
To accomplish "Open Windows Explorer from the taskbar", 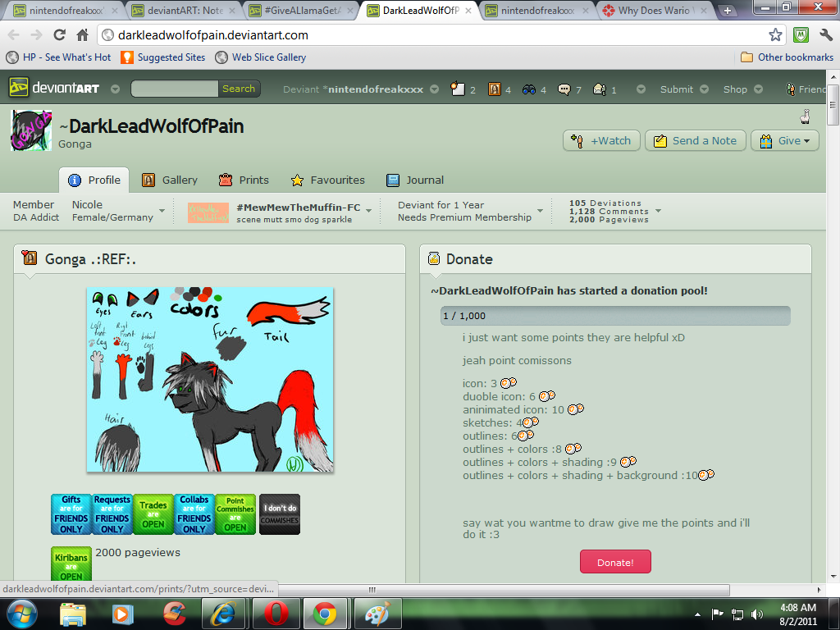I will coord(73,614).
